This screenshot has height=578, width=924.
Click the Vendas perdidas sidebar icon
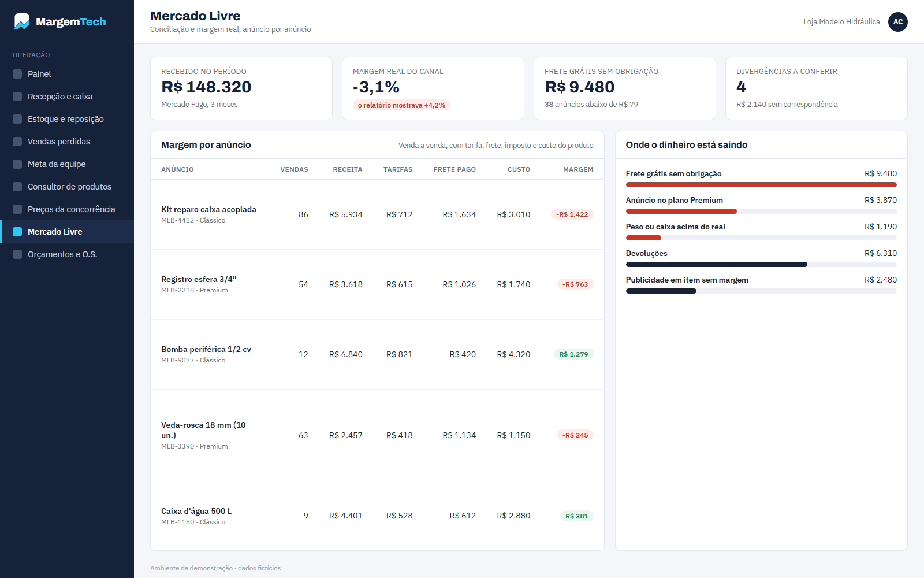pos(17,142)
